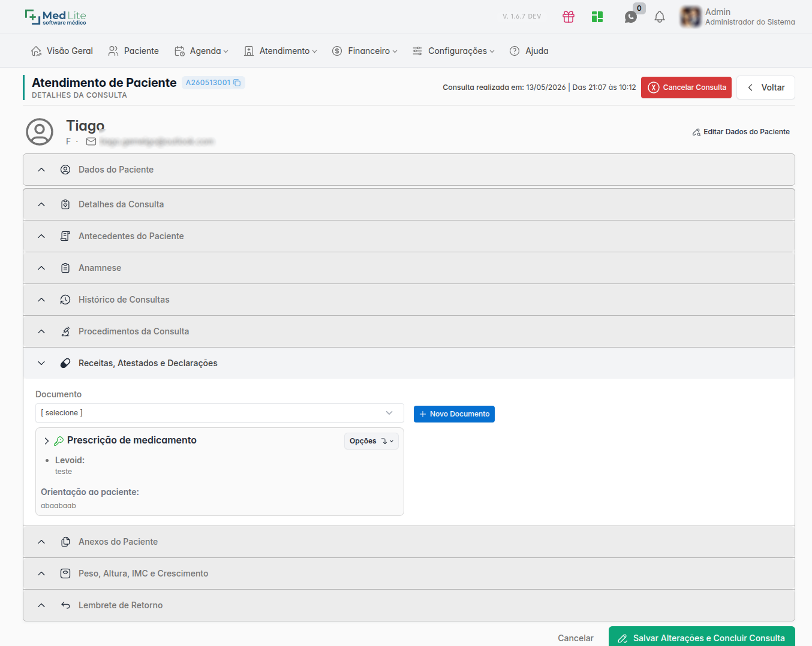The width and height of the screenshot is (812, 646).
Task: Click the MedLite logo
Action: coord(55,17)
